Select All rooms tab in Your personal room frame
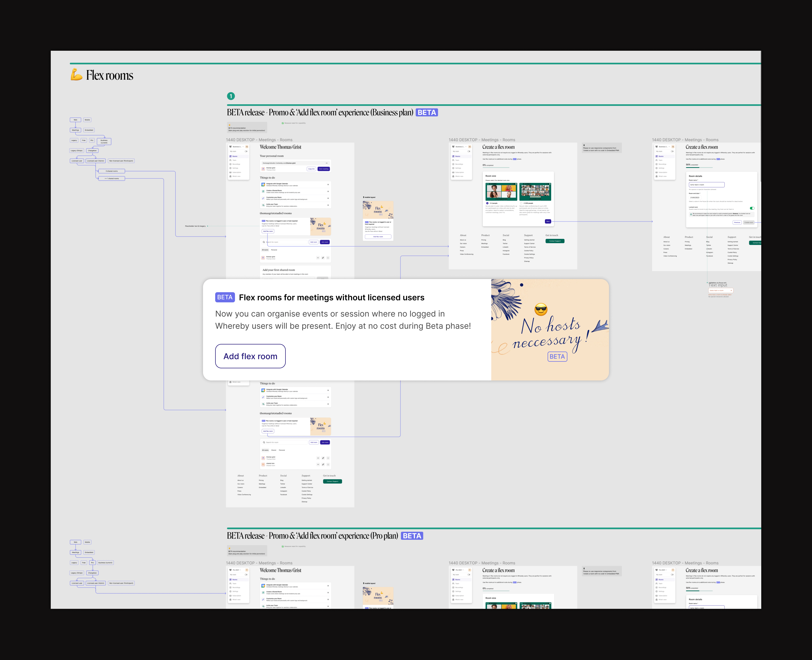The image size is (812, 660). tap(265, 250)
